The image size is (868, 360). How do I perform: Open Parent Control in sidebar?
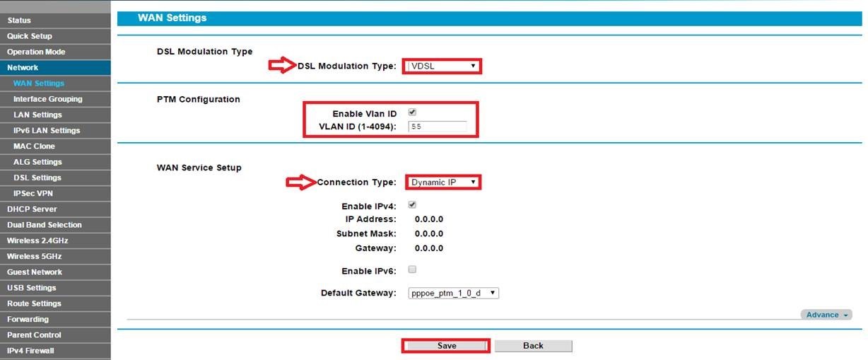(x=55, y=335)
